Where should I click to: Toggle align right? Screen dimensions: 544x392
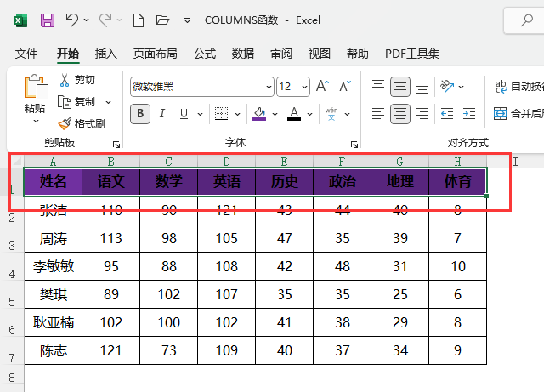[422, 114]
